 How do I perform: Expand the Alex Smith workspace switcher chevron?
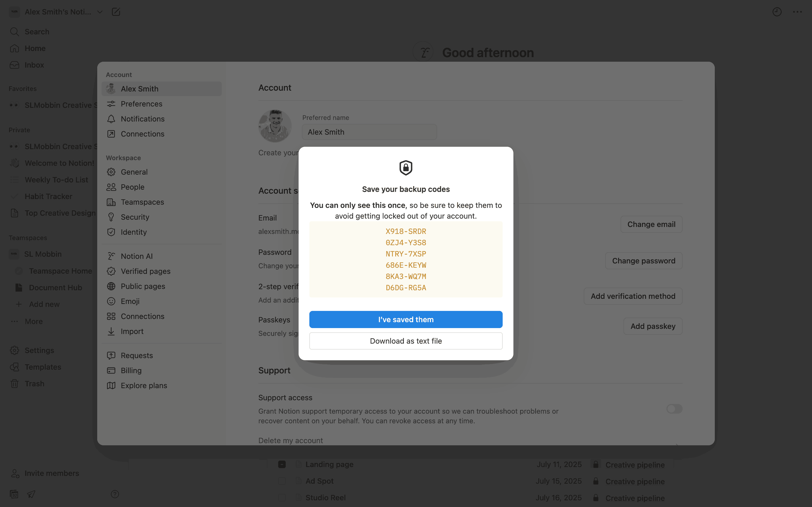click(x=100, y=12)
